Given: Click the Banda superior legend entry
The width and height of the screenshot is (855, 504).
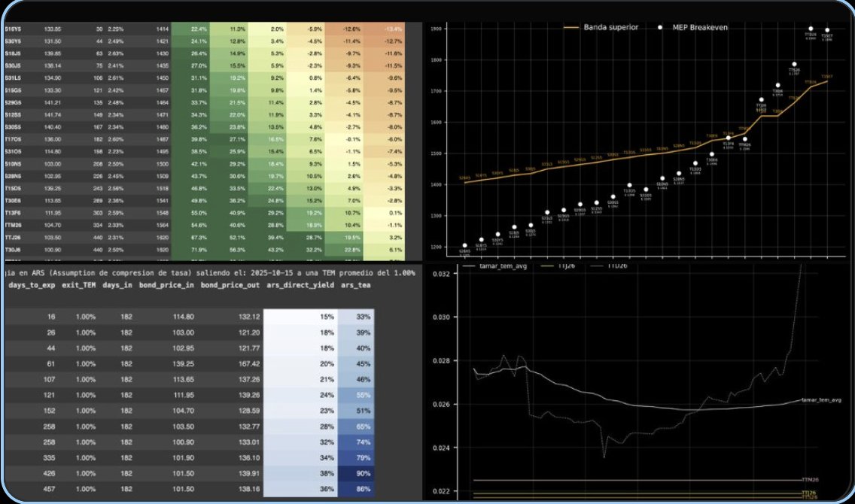Looking at the screenshot, I should tap(601, 27).
